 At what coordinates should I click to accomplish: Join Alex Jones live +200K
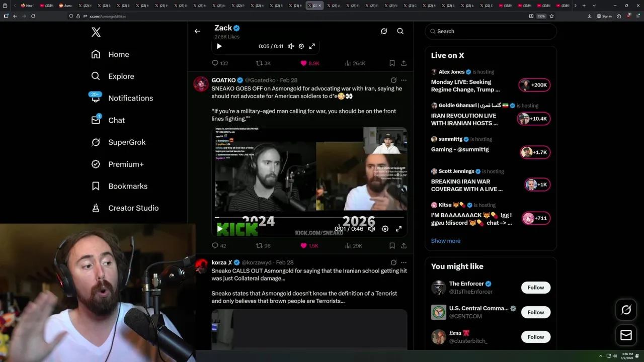pos(534,85)
